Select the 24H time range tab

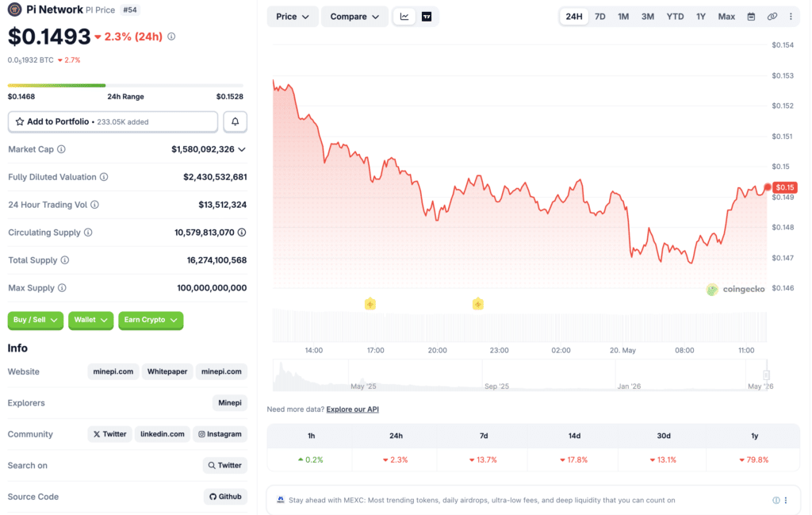click(x=574, y=17)
